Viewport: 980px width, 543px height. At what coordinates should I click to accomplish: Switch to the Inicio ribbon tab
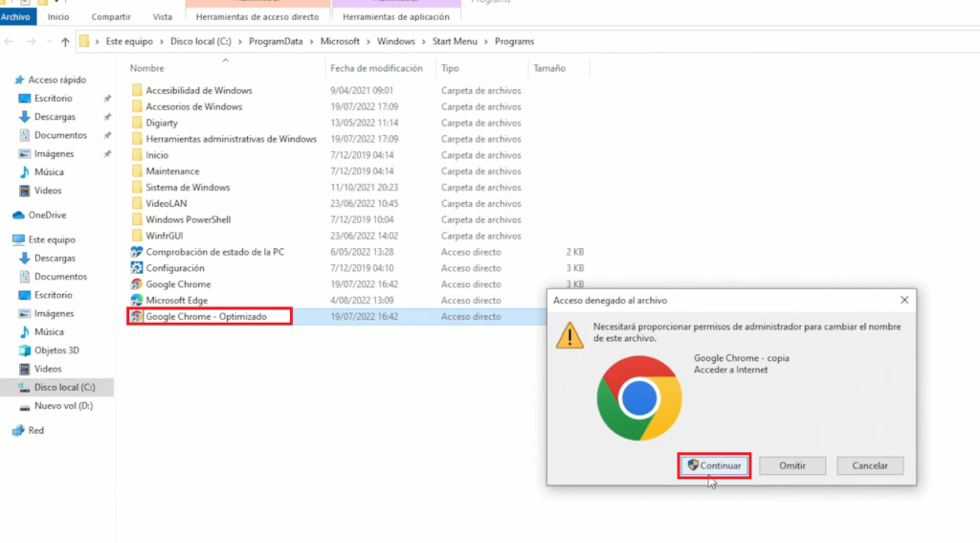[58, 17]
